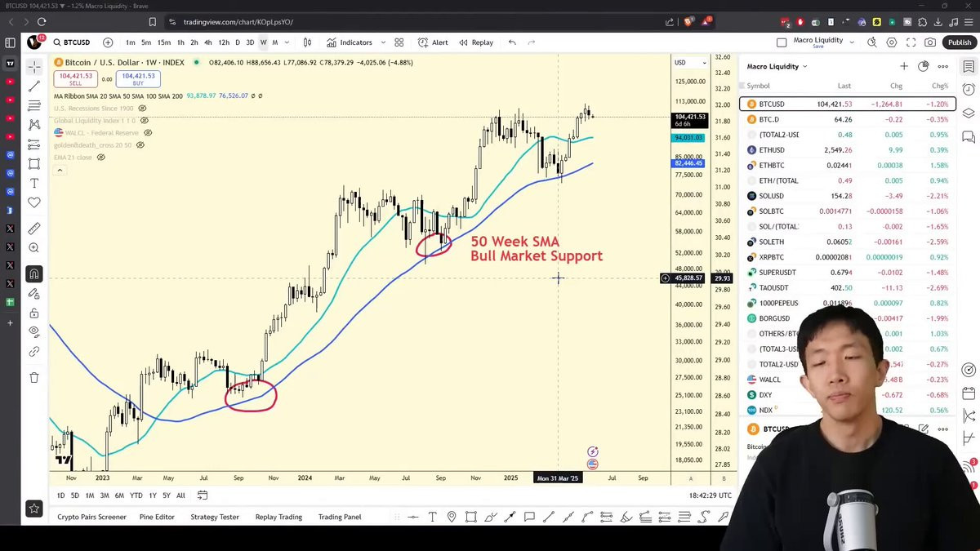The width and height of the screenshot is (980, 551).
Task: Select ETHUSD row in watchlist
Action: 848,150
